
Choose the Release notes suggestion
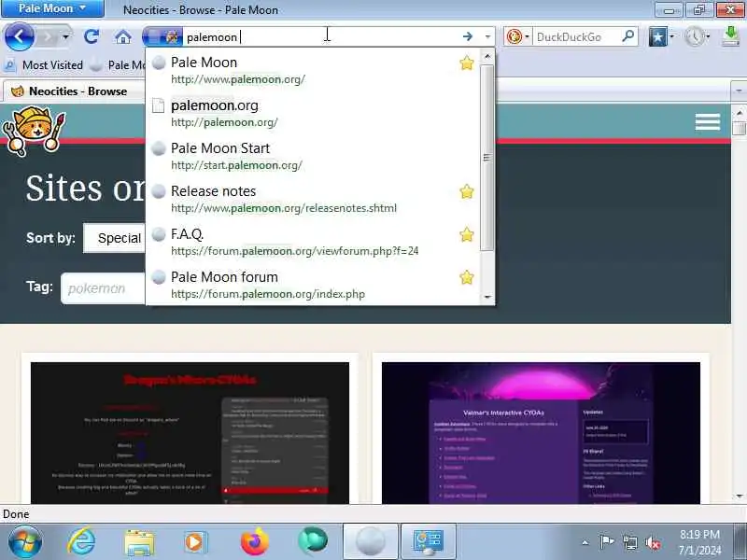(x=313, y=199)
